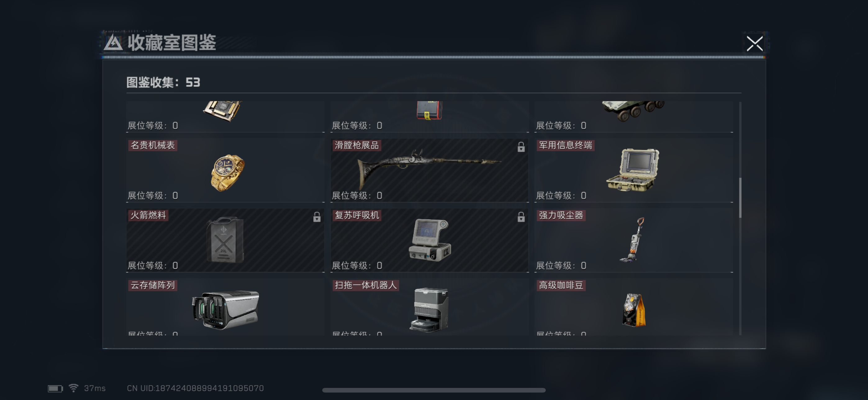This screenshot has height=400, width=868.
Task: Select the 强力吸尘器 vacuum cleaner icon
Action: (x=632, y=240)
